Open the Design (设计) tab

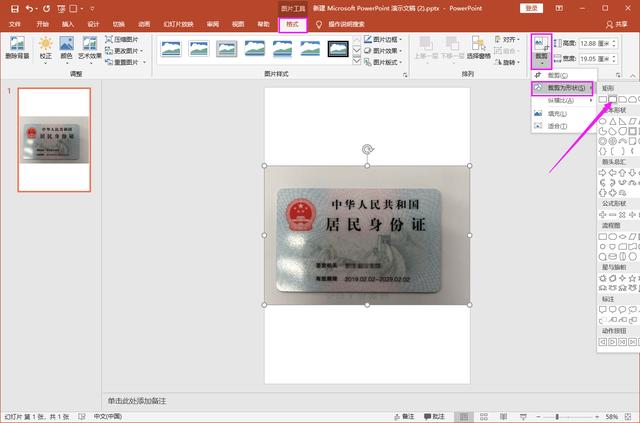(93, 24)
